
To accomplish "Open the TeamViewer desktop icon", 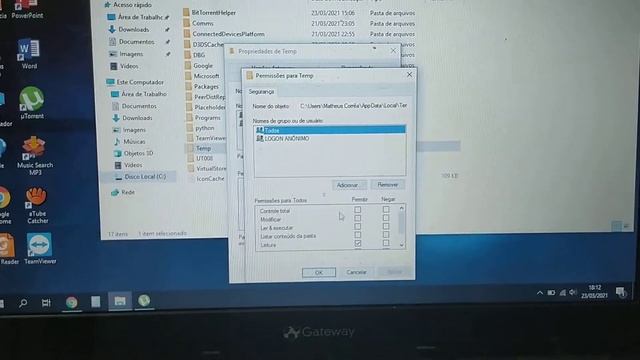I will [x=40, y=249].
